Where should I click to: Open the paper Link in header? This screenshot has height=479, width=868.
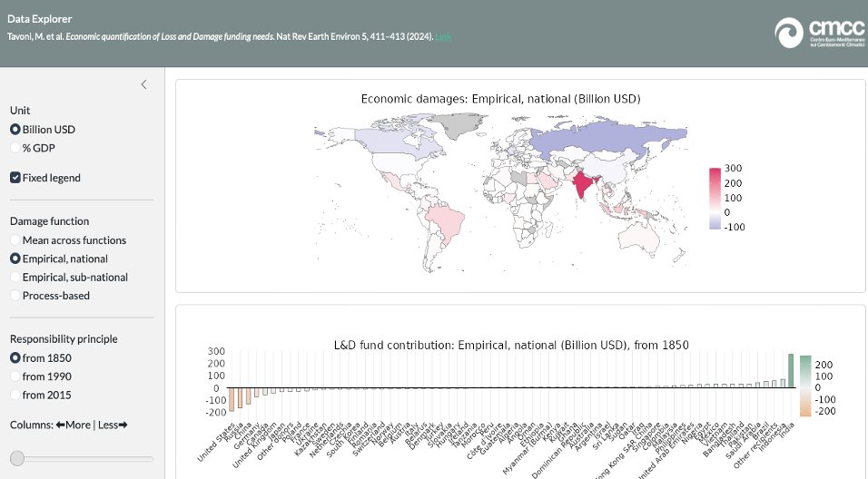[x=443, y=37]
